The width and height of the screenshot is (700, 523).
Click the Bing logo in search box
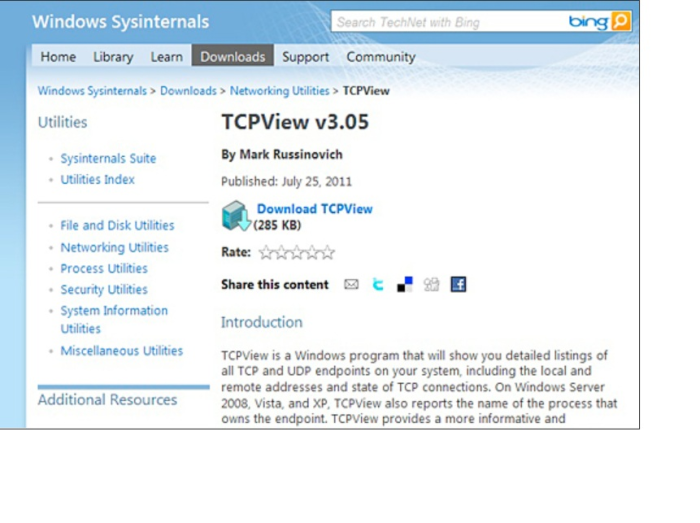588,21
